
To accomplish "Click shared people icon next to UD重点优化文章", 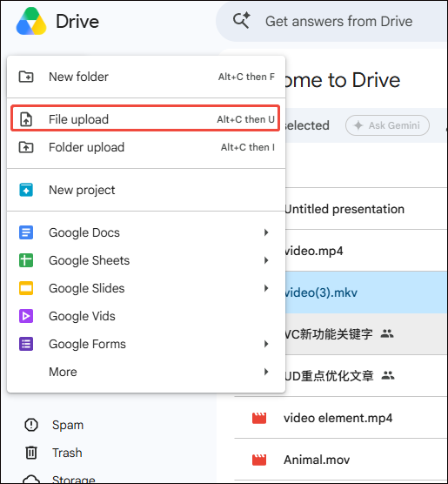I will pyautogui.click(x=388, y=376).
